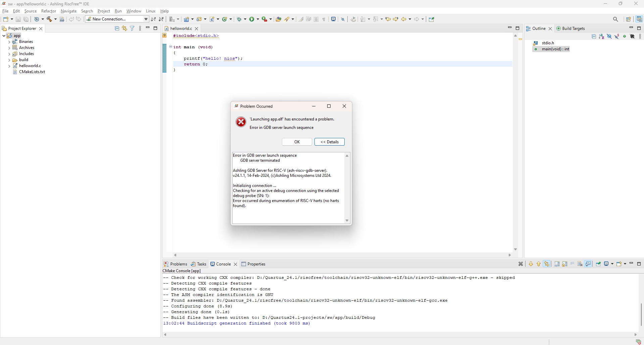Open the Project menu
The image size is (644, 345).
(x=104, y=11)
